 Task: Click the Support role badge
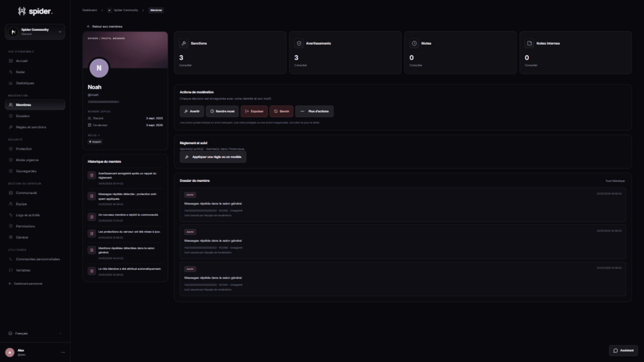(95, 142)
